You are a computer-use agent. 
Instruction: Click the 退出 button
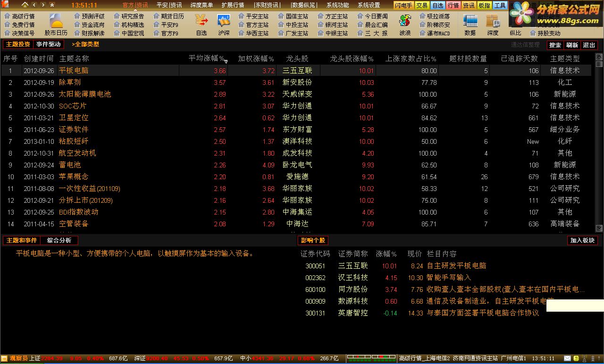click(x=589, y=45)
